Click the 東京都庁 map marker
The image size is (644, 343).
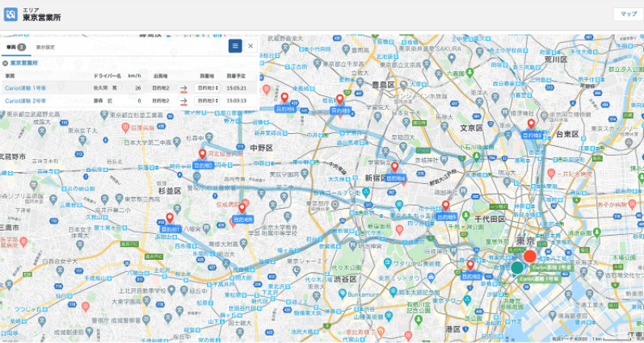pos(336,204)
